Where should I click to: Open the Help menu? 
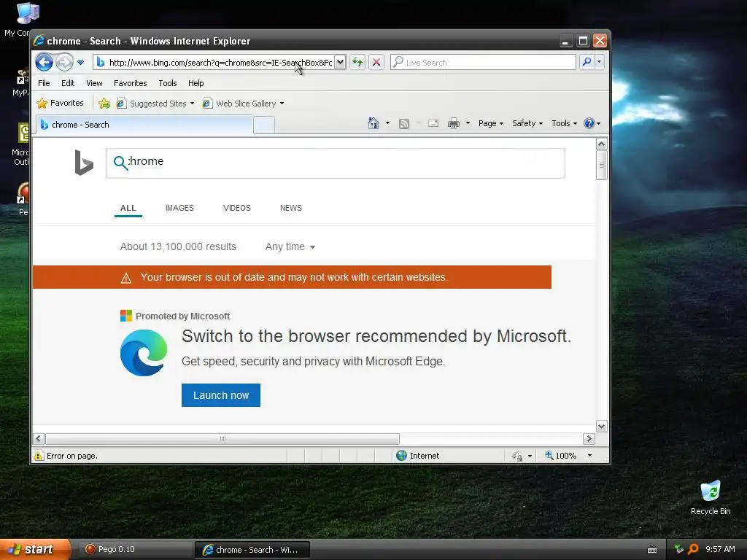196,83
